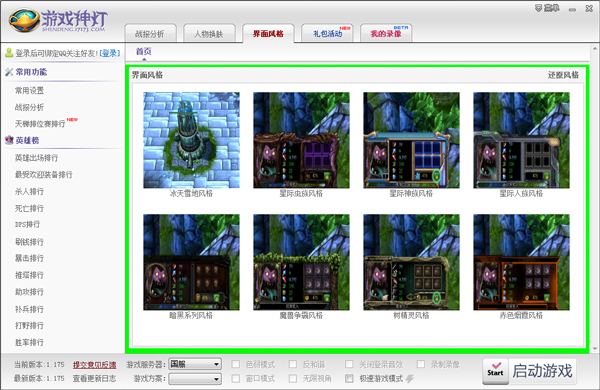Open 打野排行 in the sidebar
This screenshot has height=390, width=600.
(x=29, y=325)
